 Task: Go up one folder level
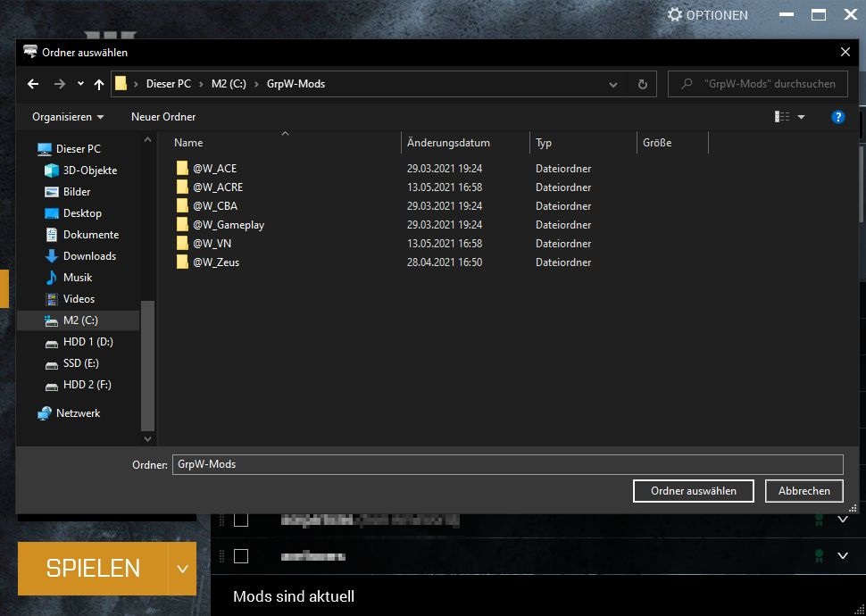click(98, 84)
